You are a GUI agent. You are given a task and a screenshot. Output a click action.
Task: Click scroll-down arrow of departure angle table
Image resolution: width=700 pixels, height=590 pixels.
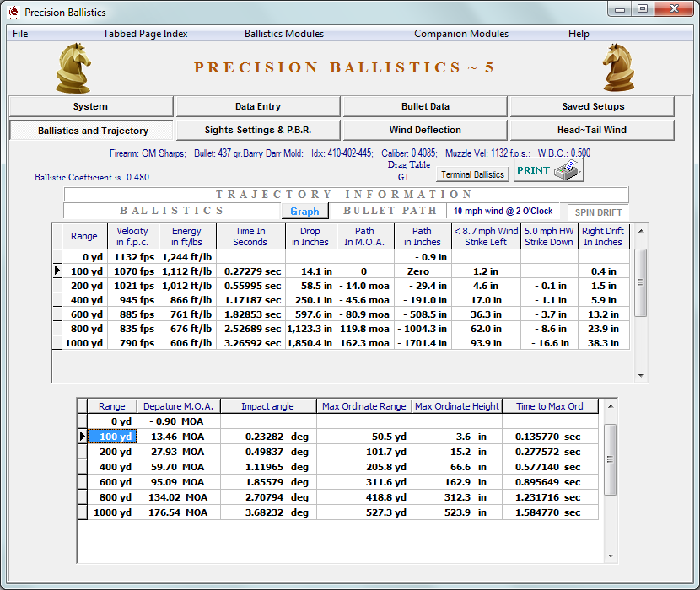point(611,556)
